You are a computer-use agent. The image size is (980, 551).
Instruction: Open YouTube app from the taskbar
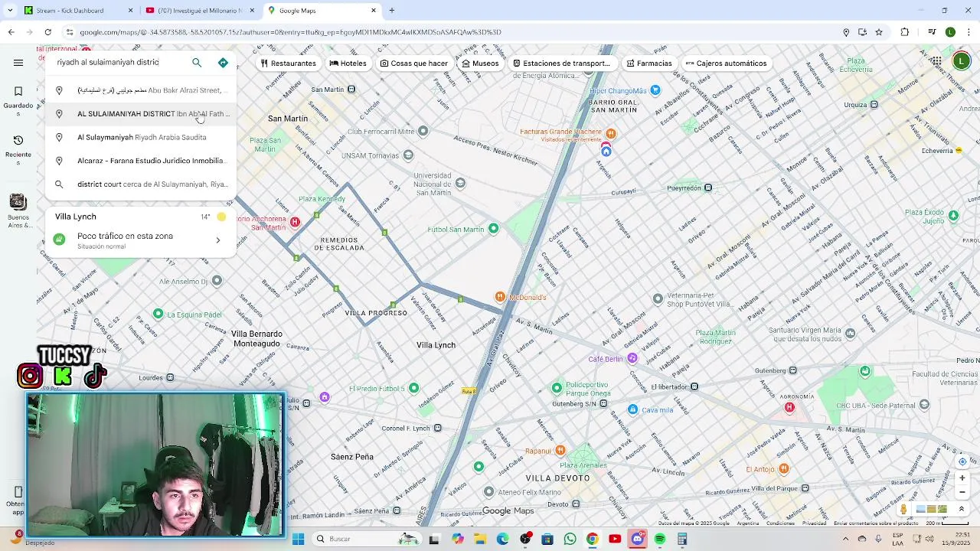coord(615,539)
